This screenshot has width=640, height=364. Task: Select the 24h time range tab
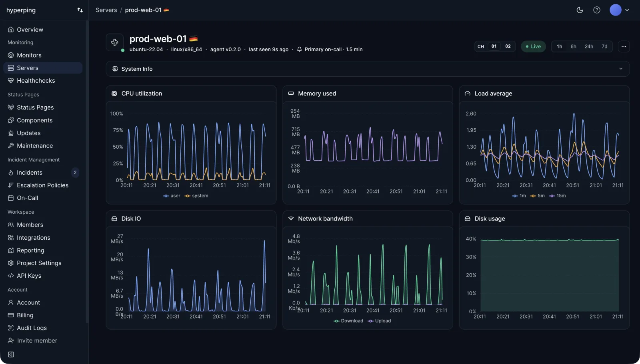589,46
